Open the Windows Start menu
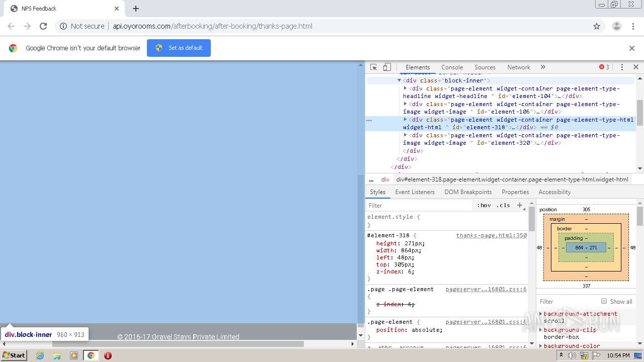The image size is (644, 362). tap(14, 355)
